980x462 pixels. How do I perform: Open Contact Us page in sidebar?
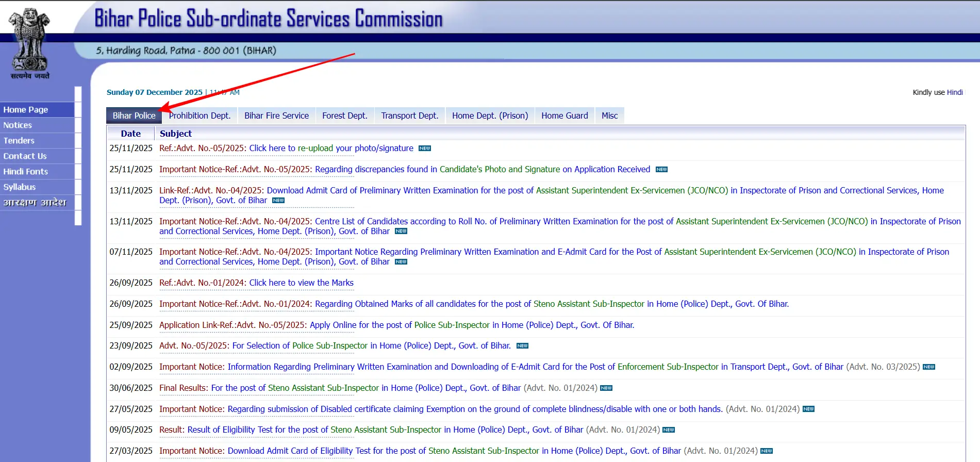25,156
